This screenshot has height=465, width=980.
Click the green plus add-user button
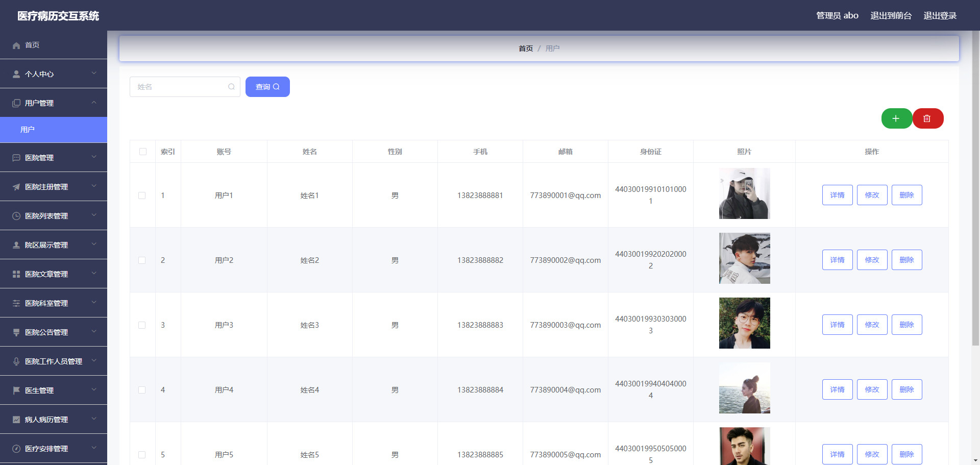click(896, 118)
